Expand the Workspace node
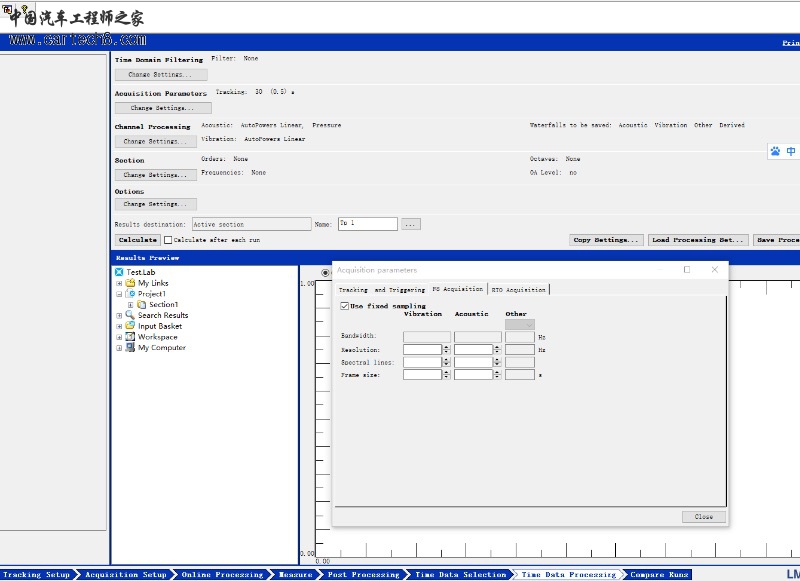The image size is (800, 581). point(119,337)
